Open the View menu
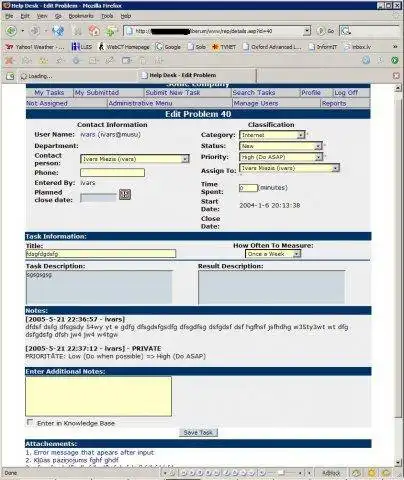 pyautogui.click(x=42, y=16)
